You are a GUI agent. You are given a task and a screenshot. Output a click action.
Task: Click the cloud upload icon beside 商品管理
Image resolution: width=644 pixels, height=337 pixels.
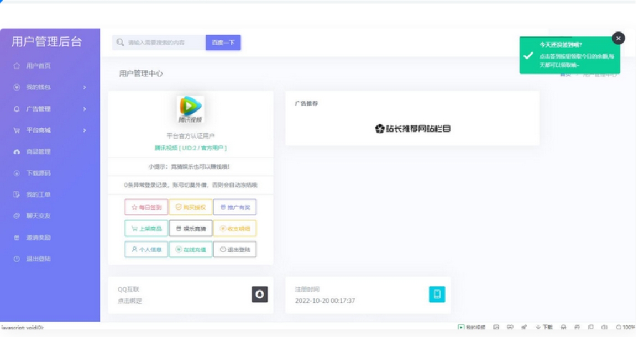(17, 151)
